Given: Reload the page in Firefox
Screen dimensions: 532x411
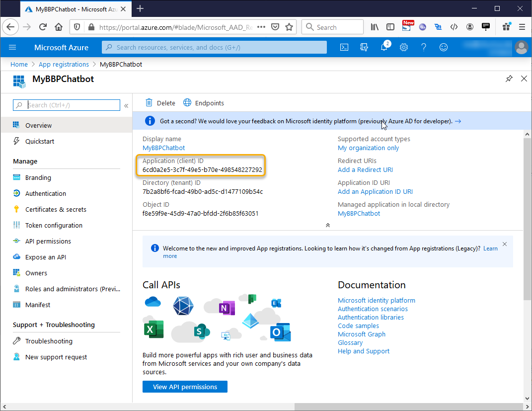Looking at the screenshot, I should click(x=43, y=27).
